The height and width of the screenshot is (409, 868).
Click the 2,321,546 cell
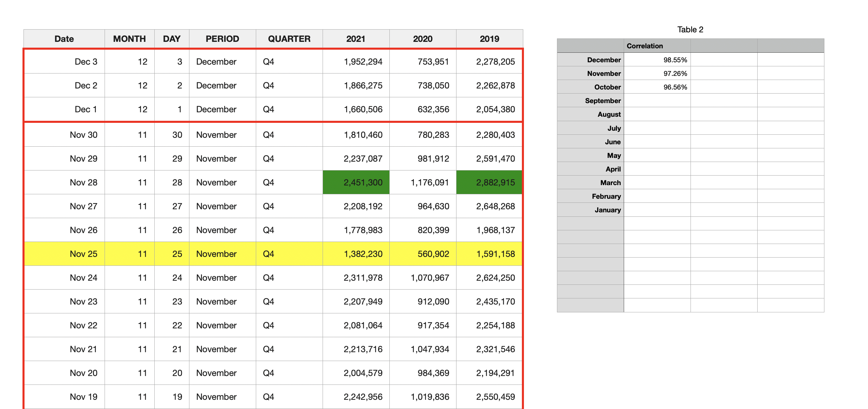click(x=490, y=349)
